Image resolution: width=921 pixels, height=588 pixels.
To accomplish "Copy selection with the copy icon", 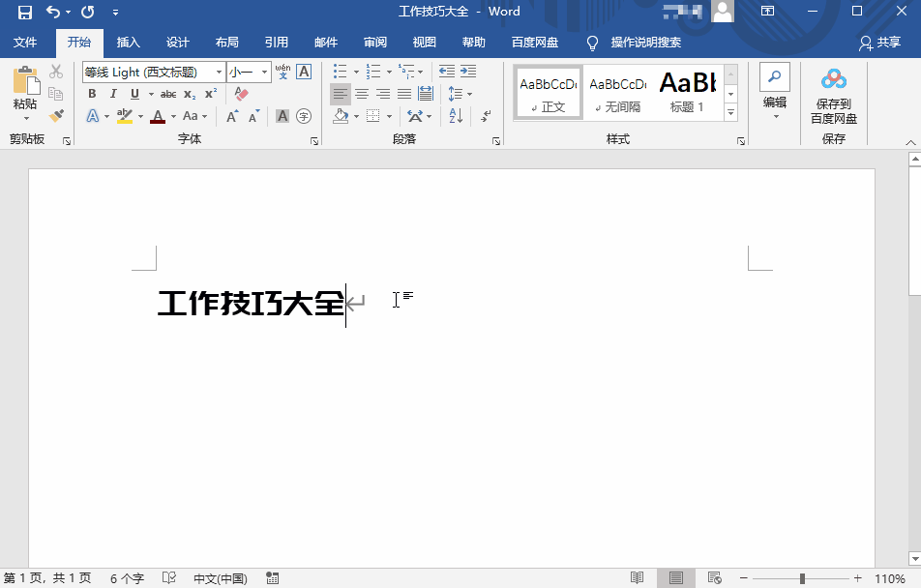I will 56,94.
